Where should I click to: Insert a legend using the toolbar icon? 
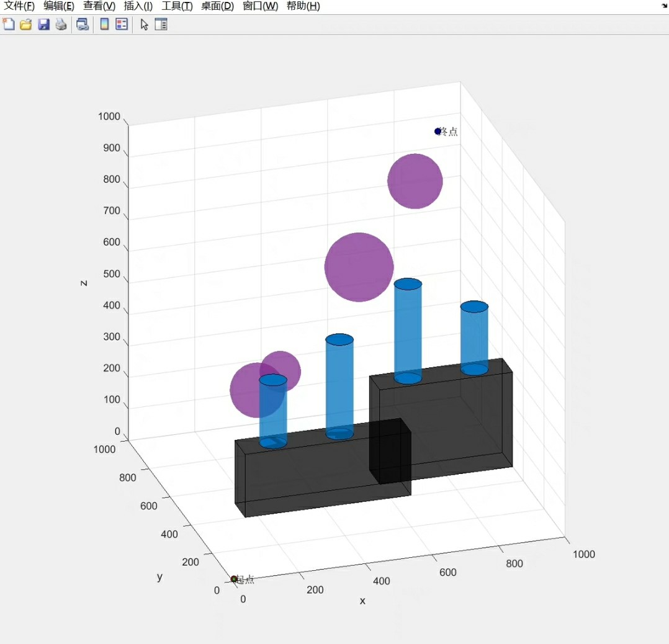click(x=122, y=24)
